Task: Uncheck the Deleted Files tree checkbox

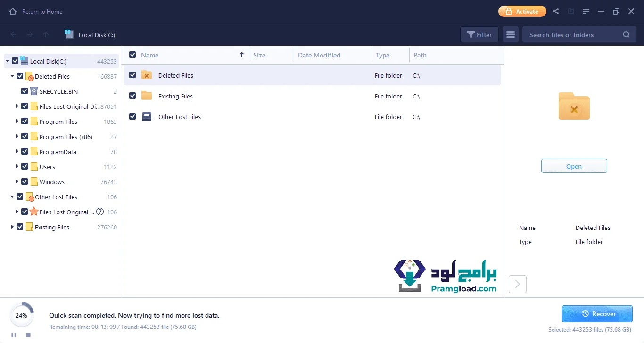Action: pos(20,76)
